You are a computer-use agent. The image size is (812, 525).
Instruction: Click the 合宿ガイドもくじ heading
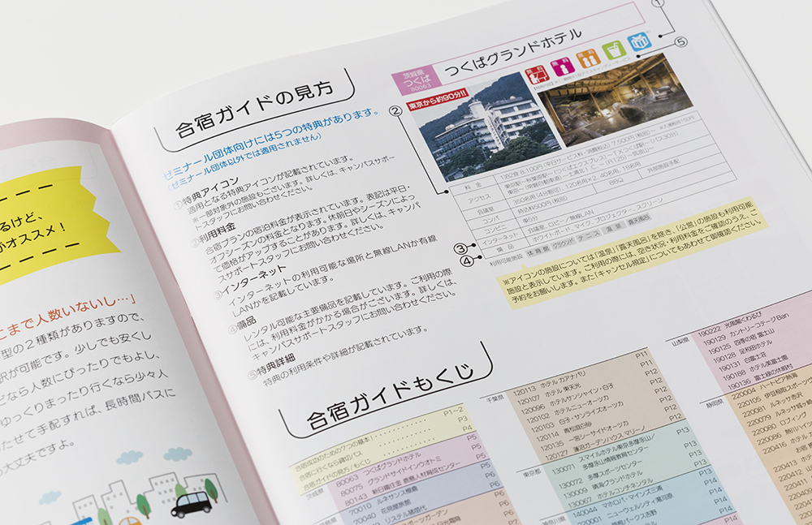[390, 395]
